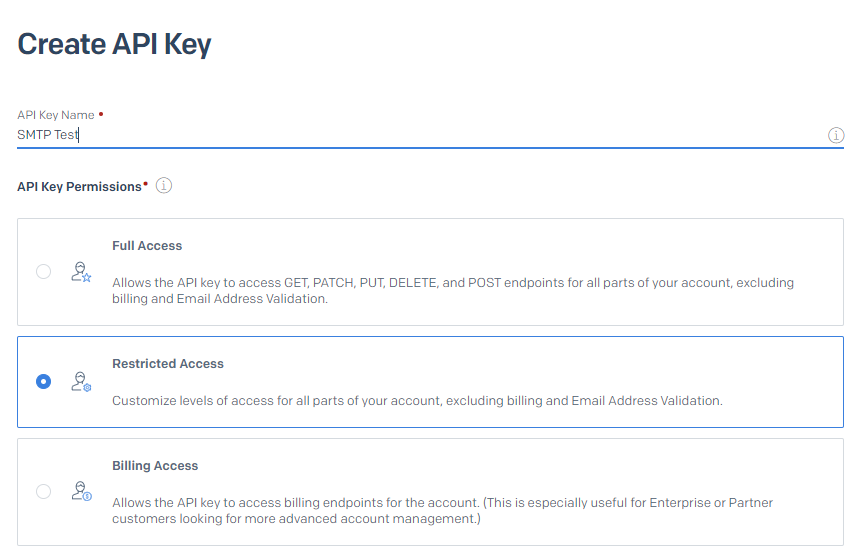
Task: Click the Full Access heading
Action: click(x=147, y=246)
